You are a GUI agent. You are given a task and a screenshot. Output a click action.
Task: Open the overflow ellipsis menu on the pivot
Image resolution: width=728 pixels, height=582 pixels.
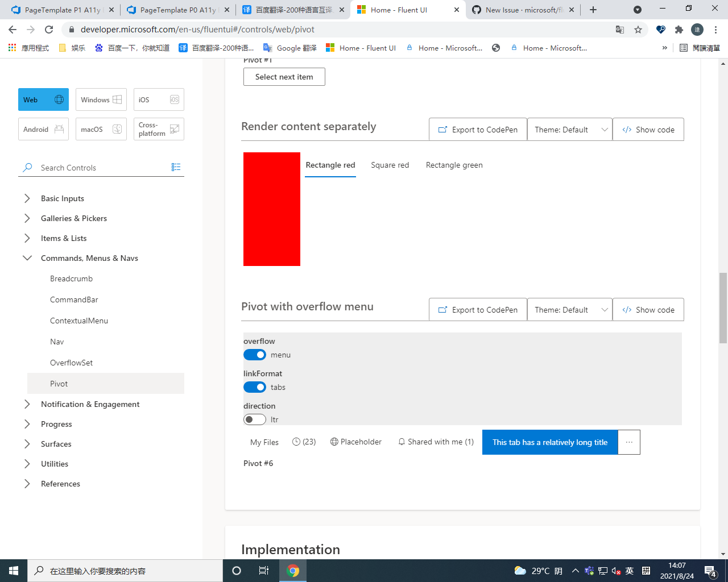point(628,442)
